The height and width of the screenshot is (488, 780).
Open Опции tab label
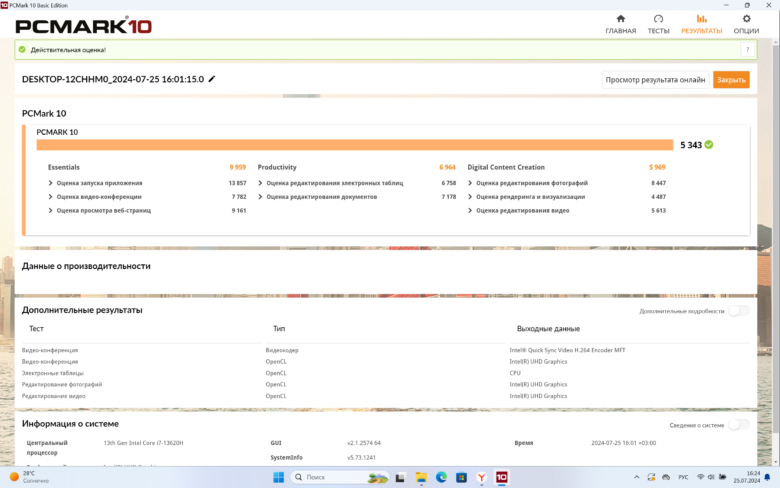746,31
